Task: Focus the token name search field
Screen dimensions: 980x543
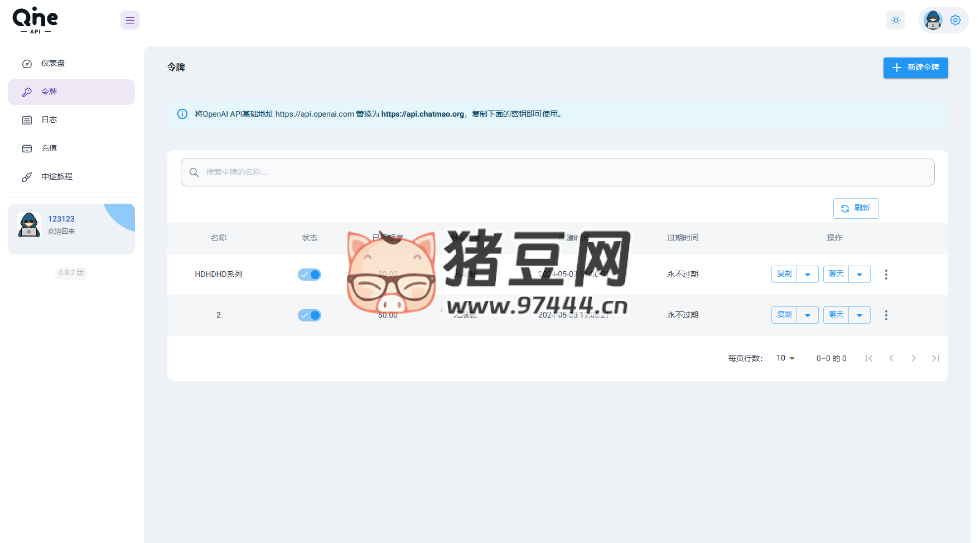Action: pos(558,172)
